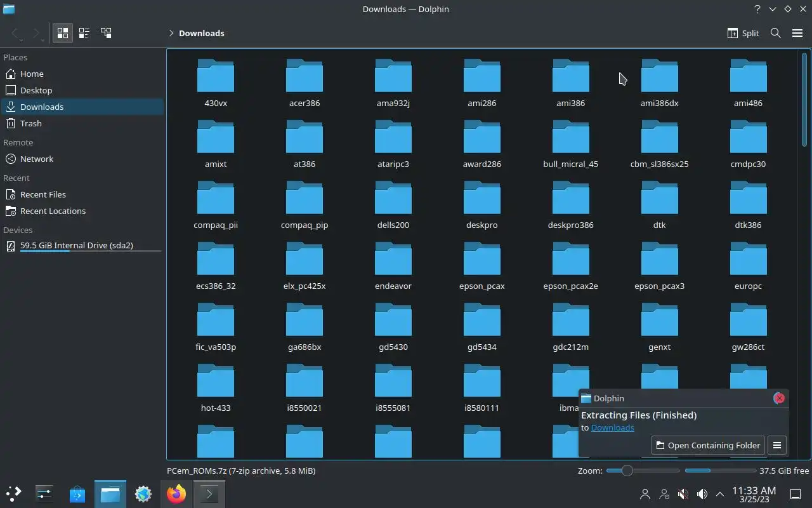
Task: Select the bull_micral_45 folder
Action: tap(571, 144)
